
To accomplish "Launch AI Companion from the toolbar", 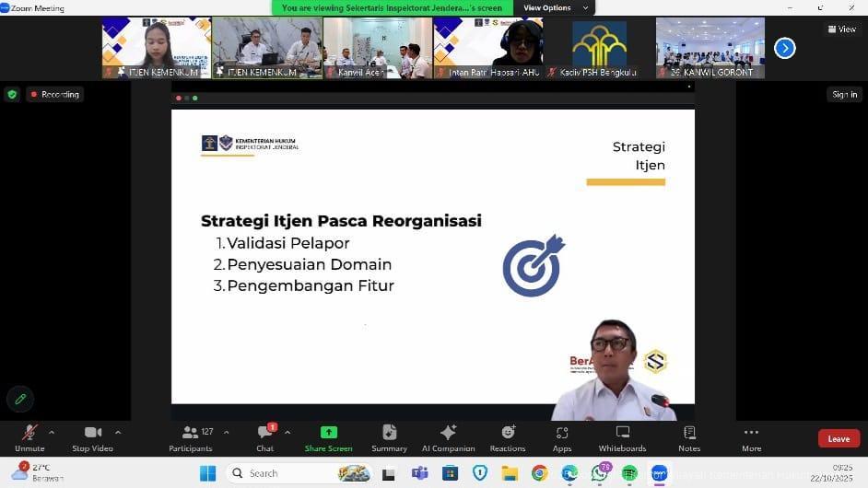I will pyautogui.click(x=448, y=437).
